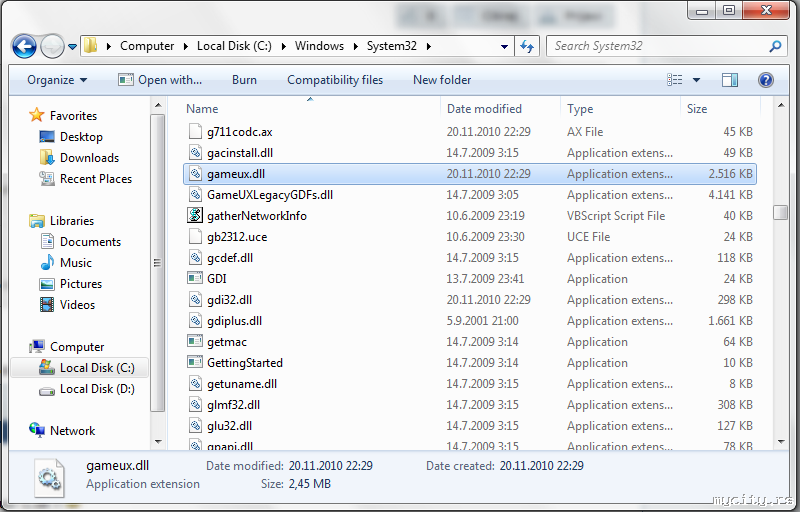Create a New folder

point(442,80)
